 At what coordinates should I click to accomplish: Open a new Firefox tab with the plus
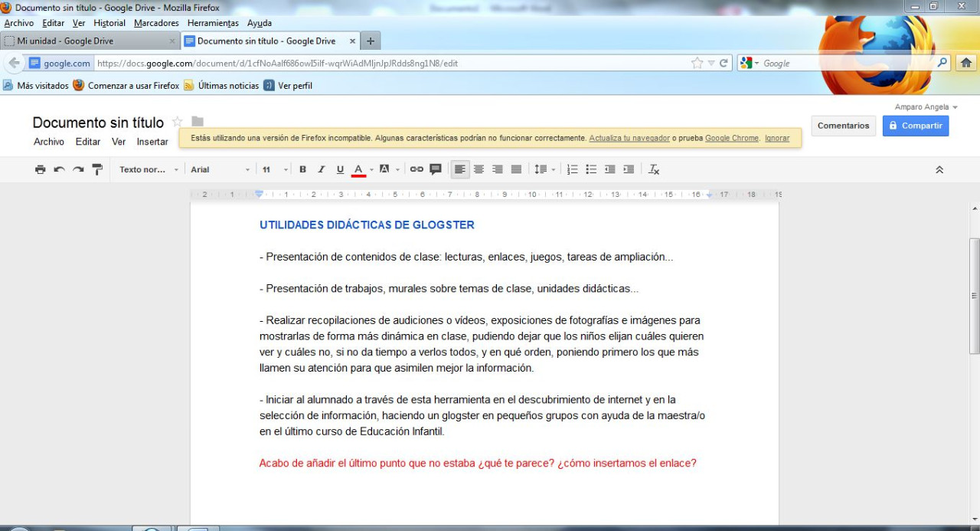point(371,41)
